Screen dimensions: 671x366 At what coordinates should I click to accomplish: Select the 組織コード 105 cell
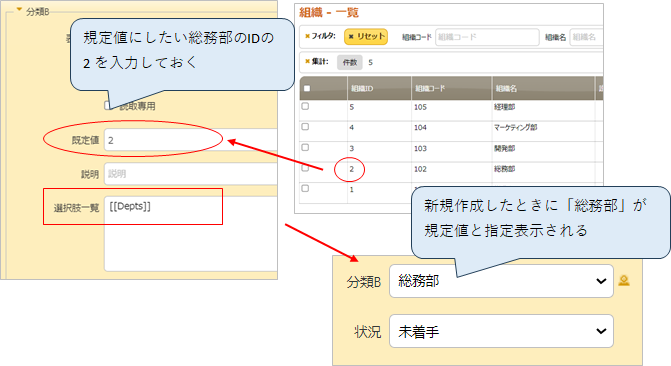[x=420, y=107]
